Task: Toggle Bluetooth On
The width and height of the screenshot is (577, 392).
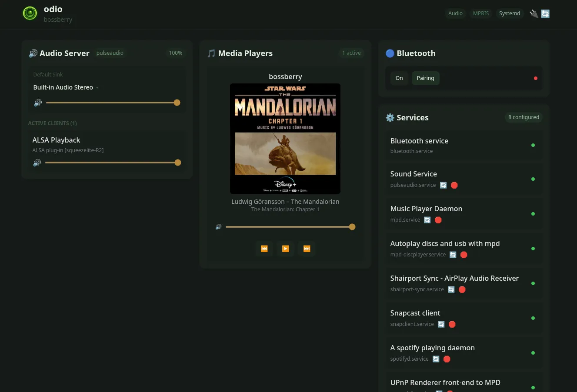Action: pos(399,78)
